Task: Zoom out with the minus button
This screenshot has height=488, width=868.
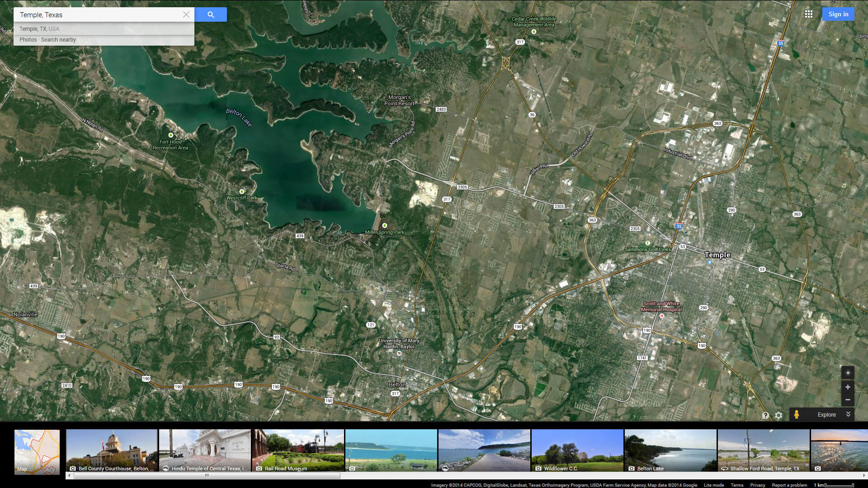Action: 848,400
